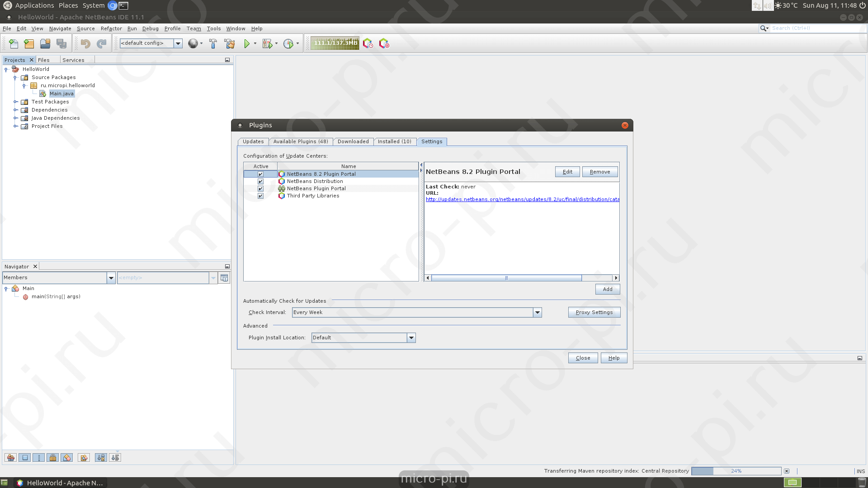Open the Plugin Install Location dropdown
This screenshot has width=868, height=488.
pos(411,338)
